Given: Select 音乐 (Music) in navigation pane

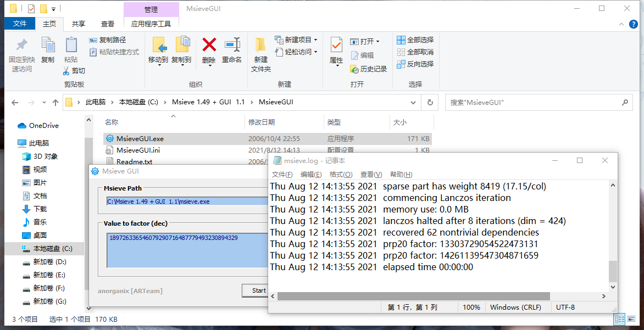Looking at the screenshot, I should pyautogui.click(x=34, y=222).
